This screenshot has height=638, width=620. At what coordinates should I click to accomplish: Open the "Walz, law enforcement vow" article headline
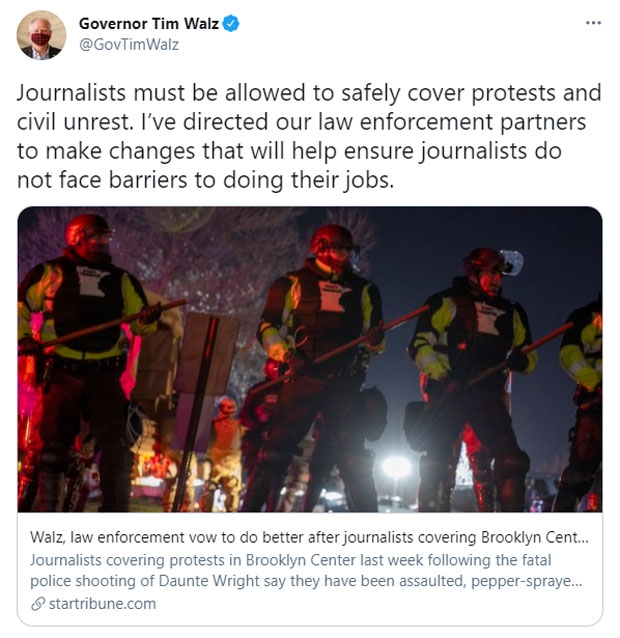pyautogui.click(x=309, y=537)
